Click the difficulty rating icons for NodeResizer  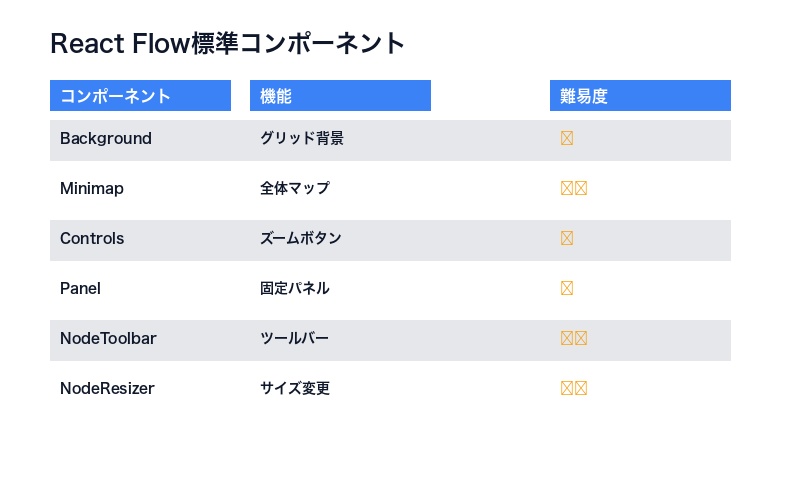coord(574,389)
